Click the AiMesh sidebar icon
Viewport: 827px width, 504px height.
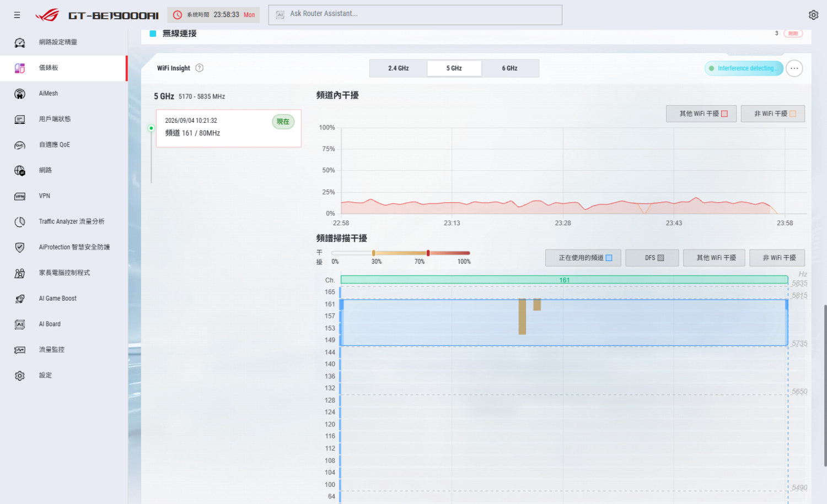[20, 94]
